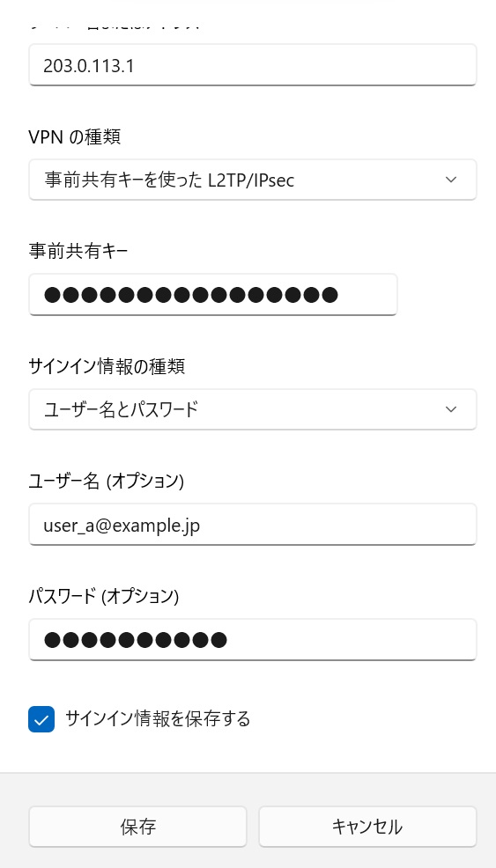The width and height of the screenshot is (496, 868).
Task: Focus the server address field 203.0.113.1
Action: [253, 65]
